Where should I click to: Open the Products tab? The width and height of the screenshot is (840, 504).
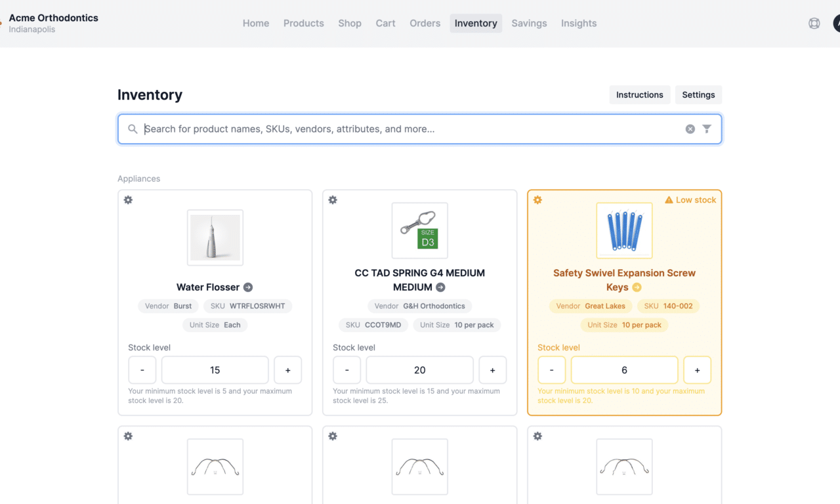[304, 24]
